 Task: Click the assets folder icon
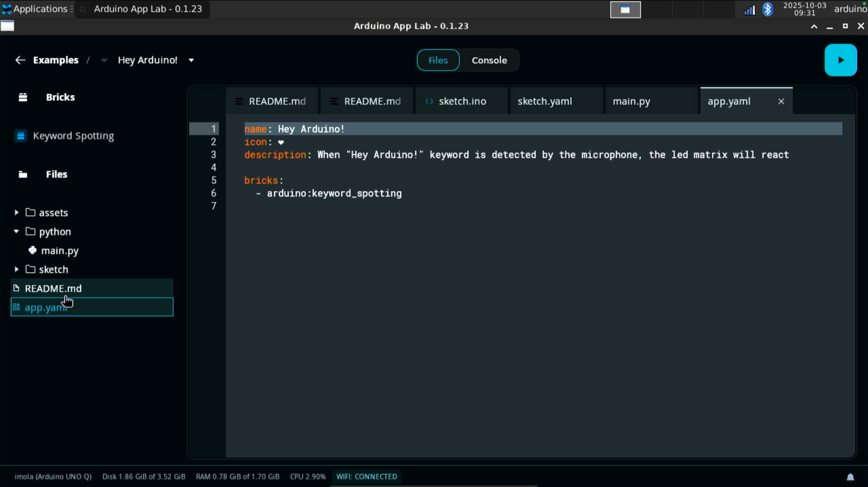point(30,213)
